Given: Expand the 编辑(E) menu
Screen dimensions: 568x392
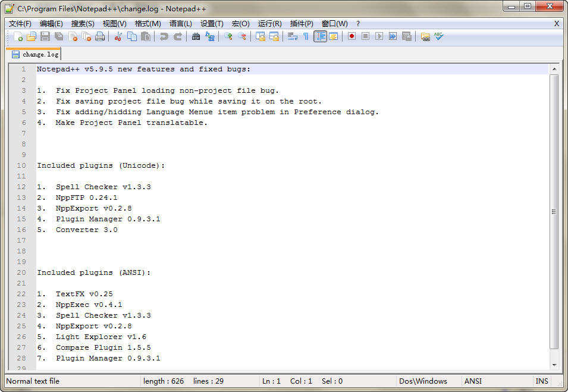Looking at the screenshot, I should coord(51,24).
